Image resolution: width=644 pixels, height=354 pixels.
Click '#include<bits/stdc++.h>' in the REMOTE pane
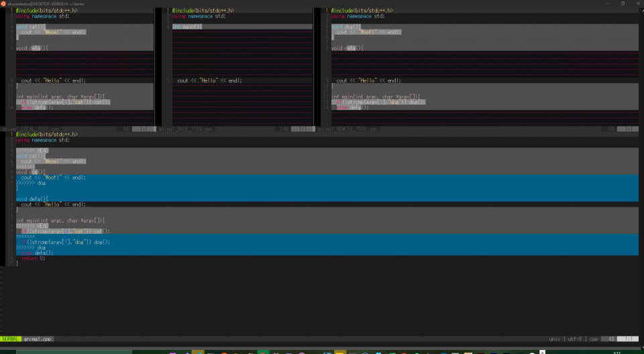[x=362, y=10]
